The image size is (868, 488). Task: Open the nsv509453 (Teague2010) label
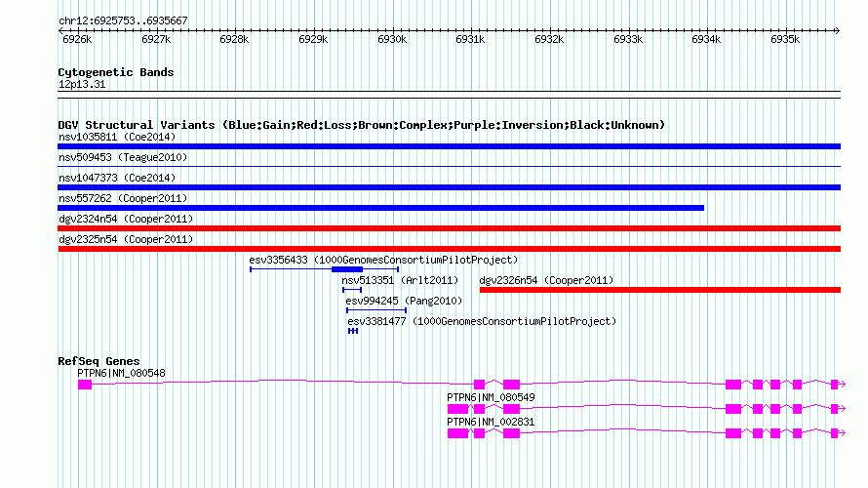click(123, 157)
